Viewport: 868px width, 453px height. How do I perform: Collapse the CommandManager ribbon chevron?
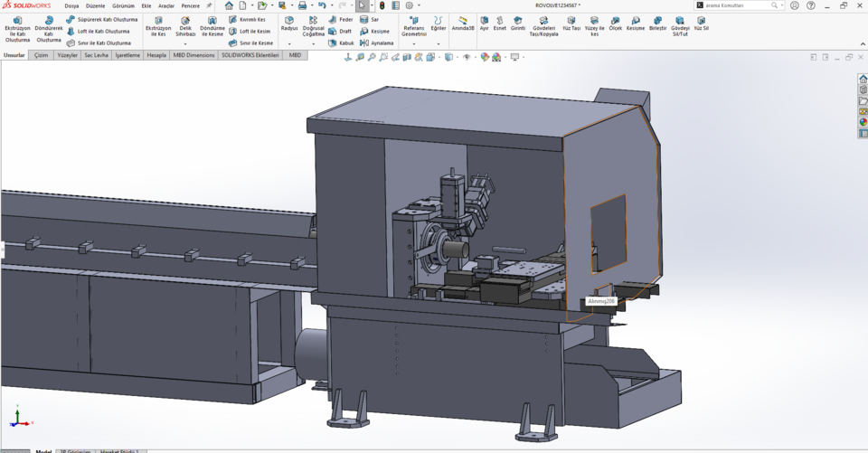coord(863,44)
